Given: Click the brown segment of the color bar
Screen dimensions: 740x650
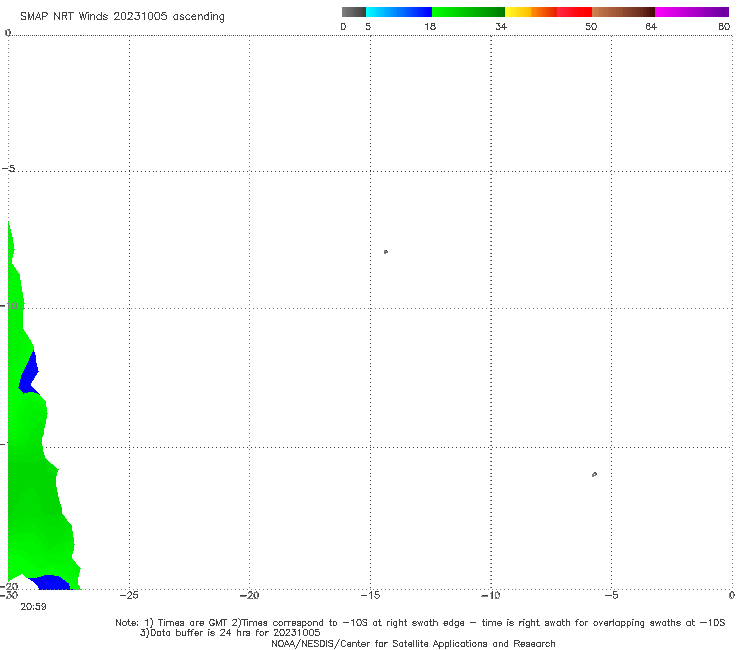Looking at the screenshot, I should coord(623,12).
